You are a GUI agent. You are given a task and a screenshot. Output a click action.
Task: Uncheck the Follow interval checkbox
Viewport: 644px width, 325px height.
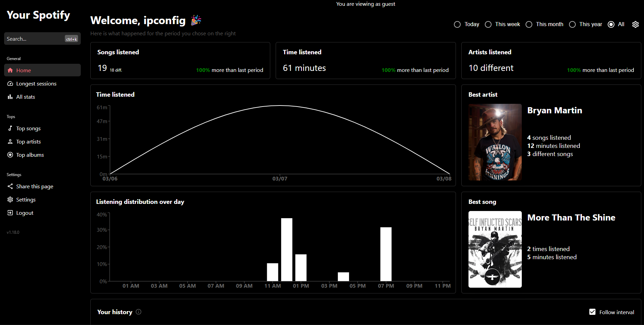coord(592,312)
